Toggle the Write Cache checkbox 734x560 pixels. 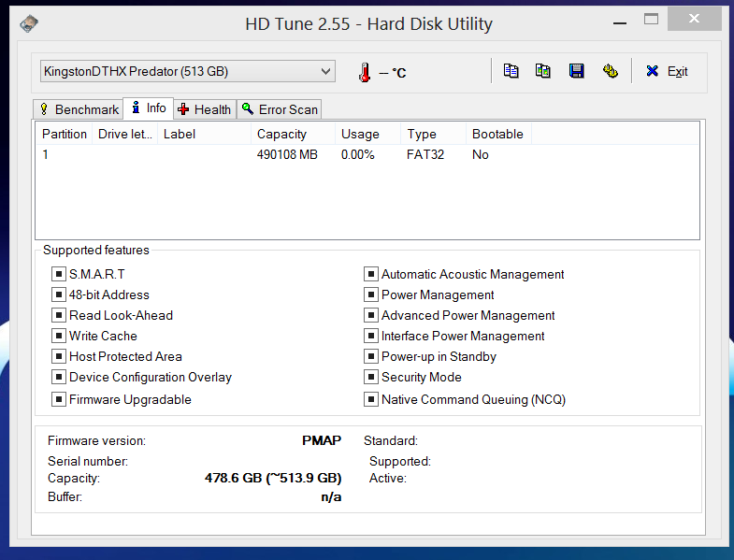click(59, 337)
